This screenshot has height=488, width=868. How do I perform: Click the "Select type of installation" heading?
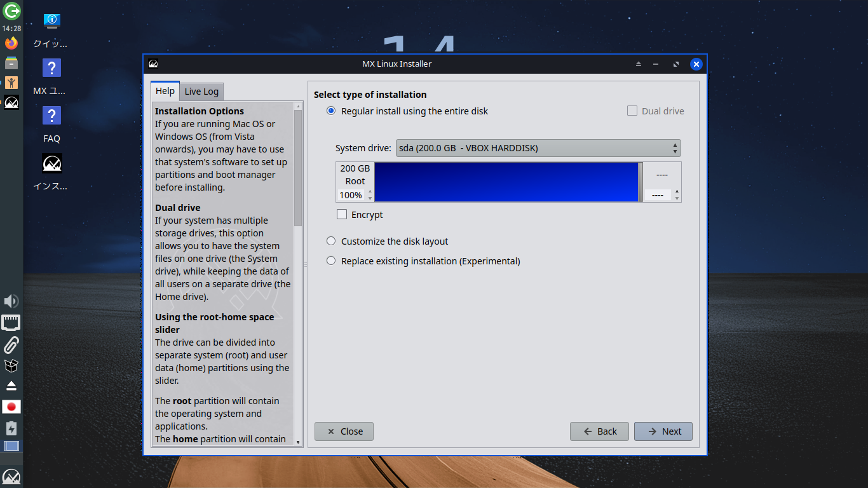click(370, 95)
